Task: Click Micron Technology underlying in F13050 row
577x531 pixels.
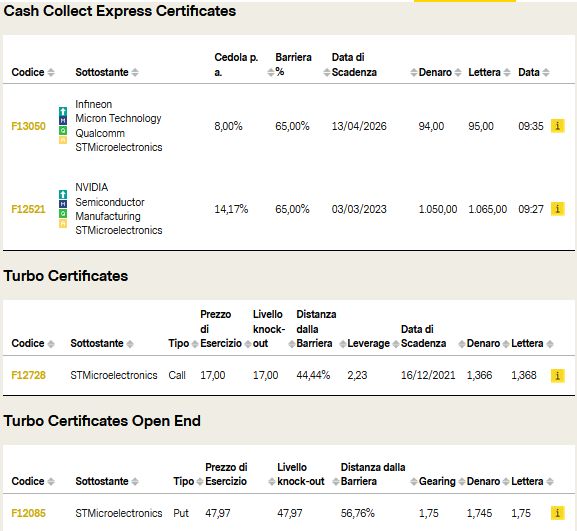Action: [118, 118]
